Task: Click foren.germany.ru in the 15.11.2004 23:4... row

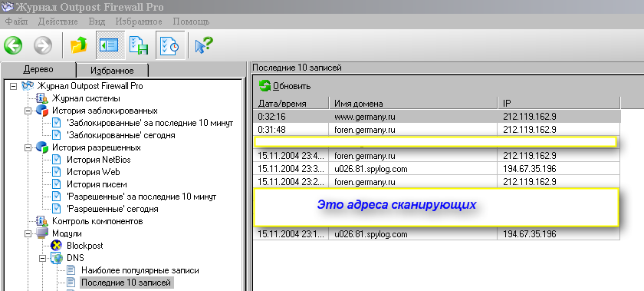Action: 365,156
